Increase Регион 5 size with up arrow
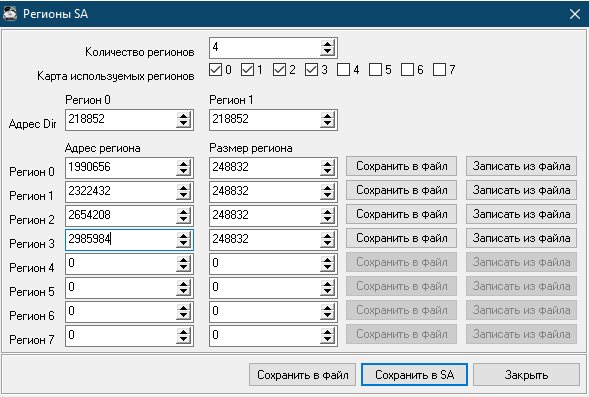 pos(328,284)
